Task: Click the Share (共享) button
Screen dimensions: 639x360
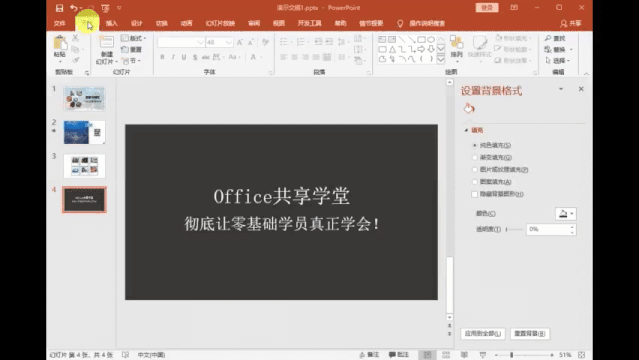Action: [571, 24]
